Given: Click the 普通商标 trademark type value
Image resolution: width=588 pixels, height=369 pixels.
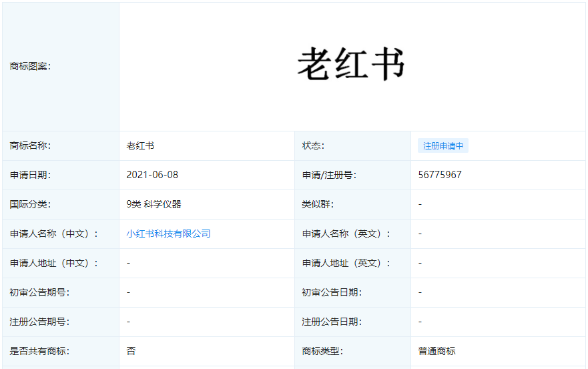Looking at the screenshot, I should tap(437, 351).
